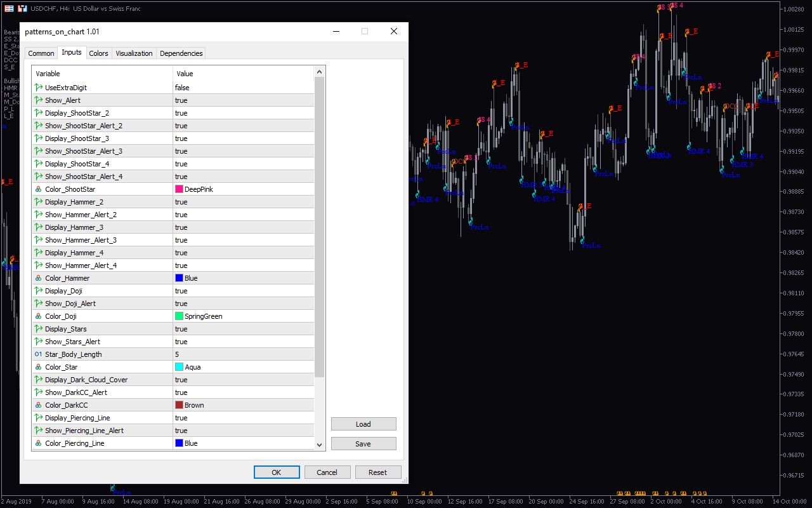Click the inputs list scrollbar up arrow
Image resolution: width=812 pixels, height=508 pixels.
click(x=320, y=71)
